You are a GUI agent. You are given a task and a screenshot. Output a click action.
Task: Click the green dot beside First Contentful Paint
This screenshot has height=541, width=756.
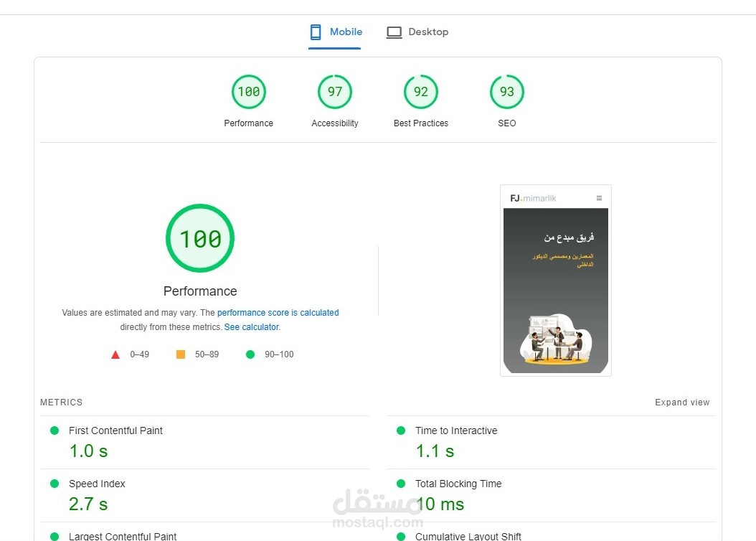pyautogui.click(x=54, y=431)
